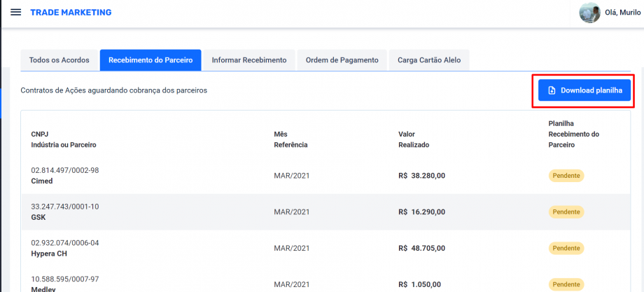This screenshot has width=644, height=292.
Task: Click the Download planilha button
Action: point(584,90)
